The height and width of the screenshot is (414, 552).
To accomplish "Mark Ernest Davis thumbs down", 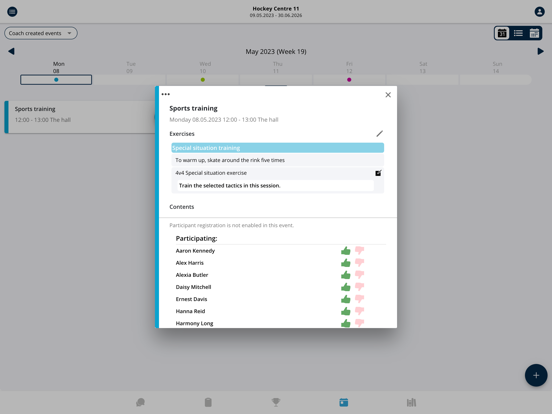I will click(359, 299).
